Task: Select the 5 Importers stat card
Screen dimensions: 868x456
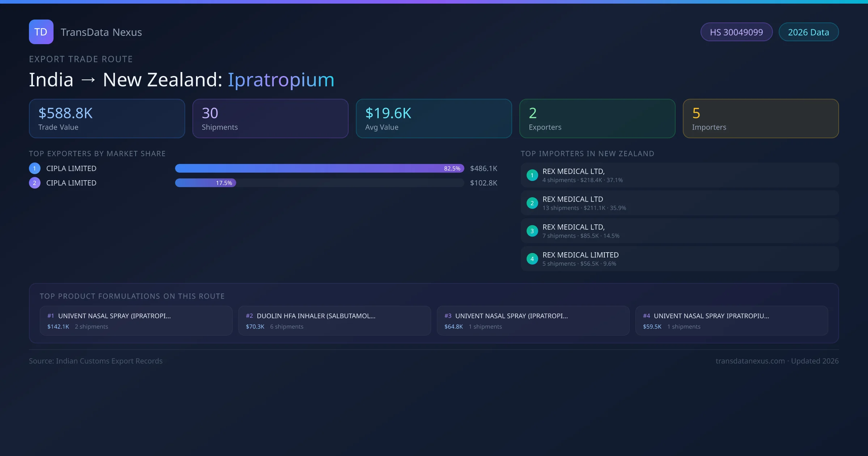Action: 761,118
